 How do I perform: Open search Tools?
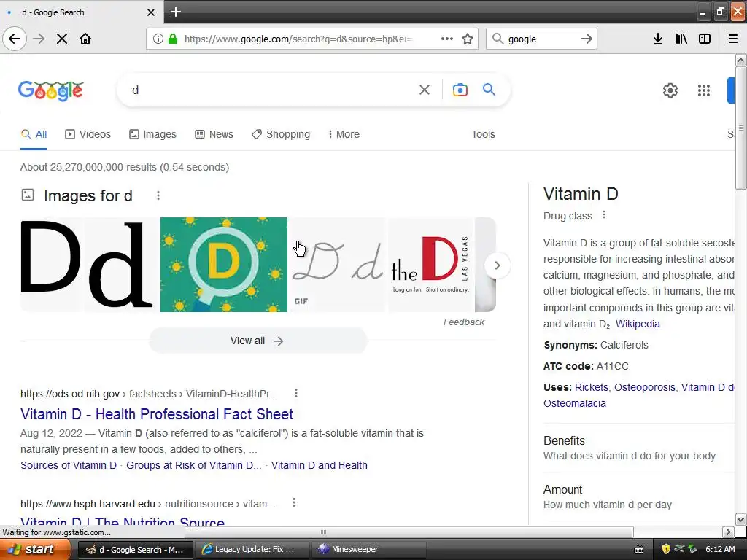(x=483, y=134)
